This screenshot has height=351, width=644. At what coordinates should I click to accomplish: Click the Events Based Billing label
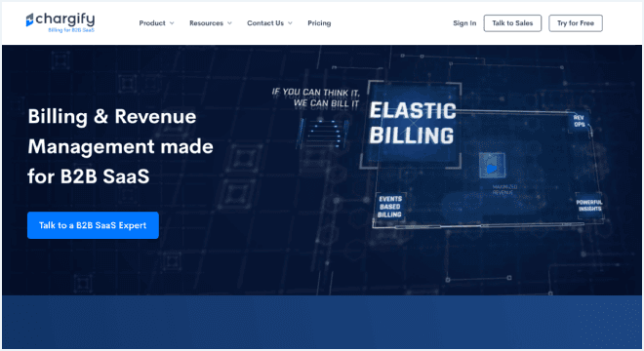(x=389, y=207)
